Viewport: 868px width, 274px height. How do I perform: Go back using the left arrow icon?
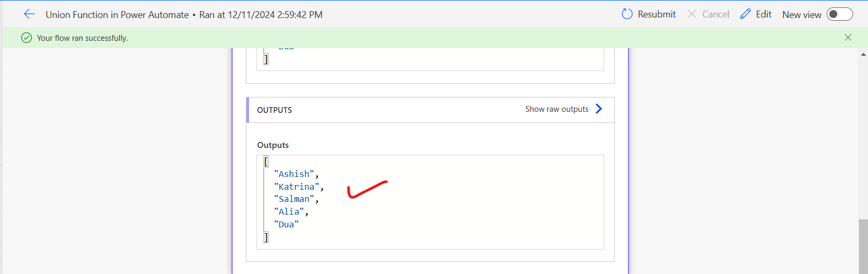[29, 14]
